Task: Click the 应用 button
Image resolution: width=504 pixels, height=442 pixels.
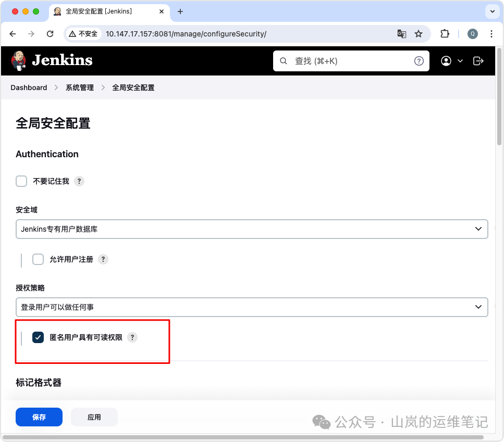Action: [94, 416]
